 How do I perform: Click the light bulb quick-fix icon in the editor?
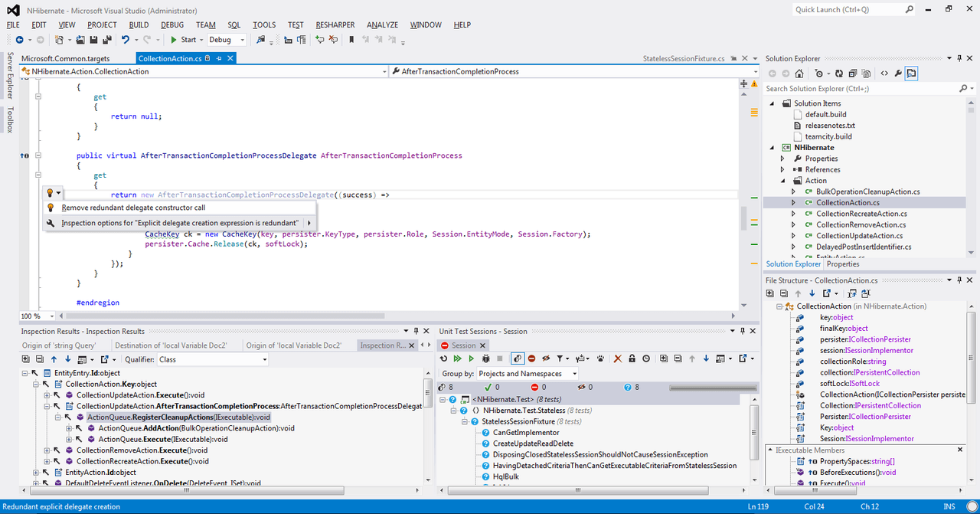[x=51, y=193]
